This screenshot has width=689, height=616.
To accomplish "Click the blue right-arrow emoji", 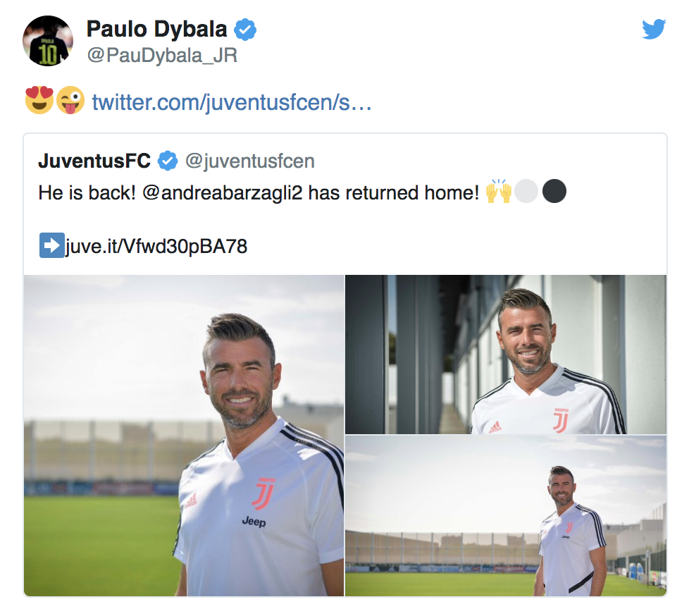I will coord(52,245).
